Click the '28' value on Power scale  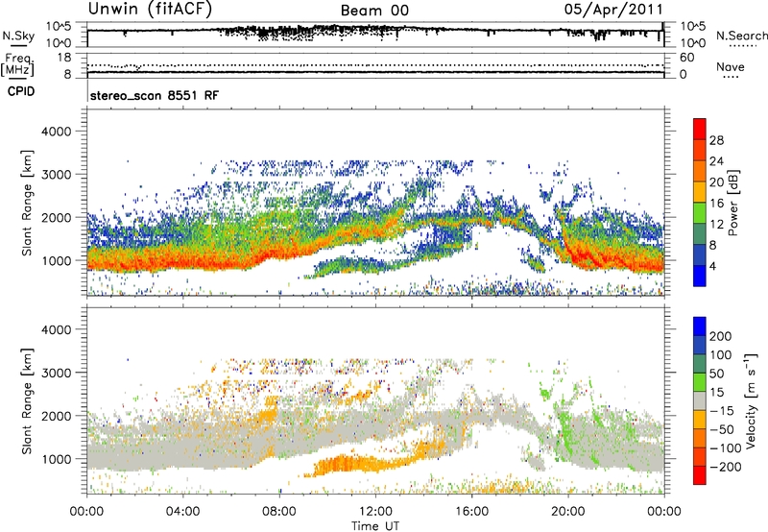[716, 140]
